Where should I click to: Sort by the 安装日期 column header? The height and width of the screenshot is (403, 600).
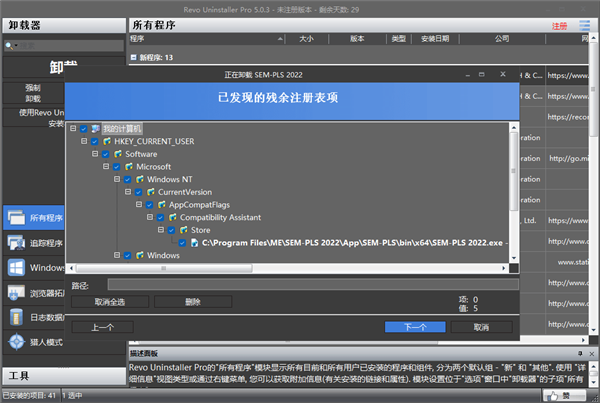[435, 39]
